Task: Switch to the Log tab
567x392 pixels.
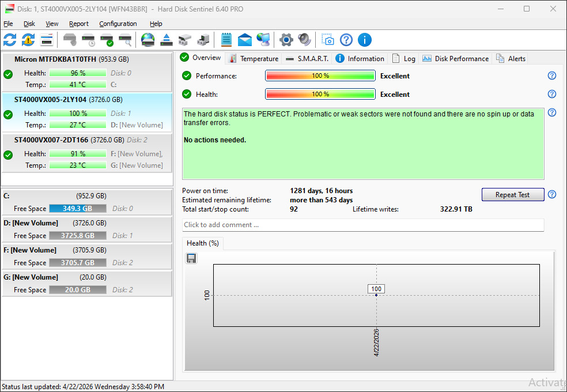Action: [403, 59]
